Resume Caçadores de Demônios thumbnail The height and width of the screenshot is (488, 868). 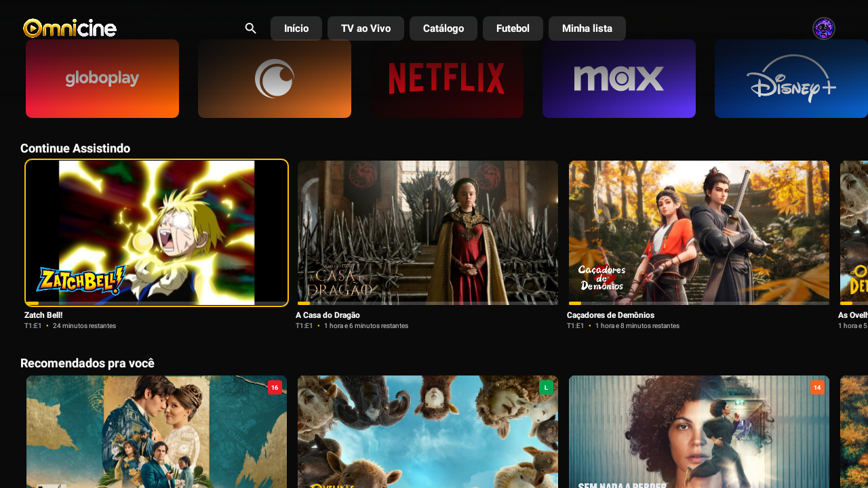point(699,232)
